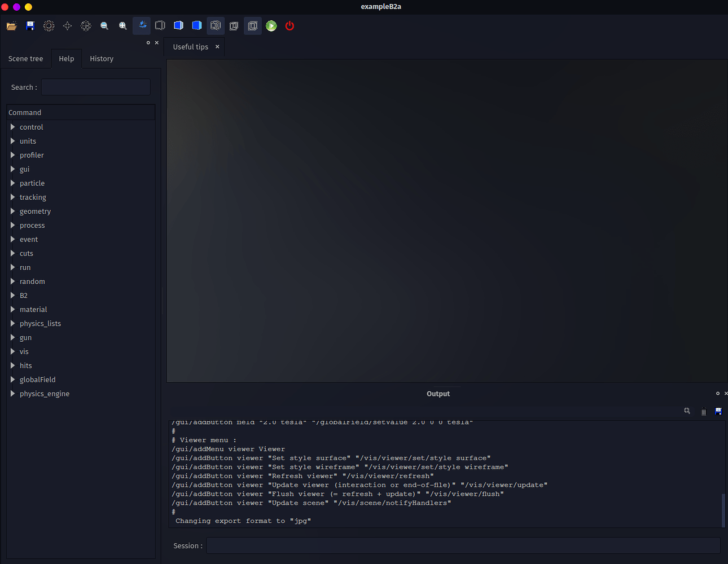Toggle the Rotate mouse mode
This screenshot has width=728, height=564.
pyautogui.click(x=142, y=26)
